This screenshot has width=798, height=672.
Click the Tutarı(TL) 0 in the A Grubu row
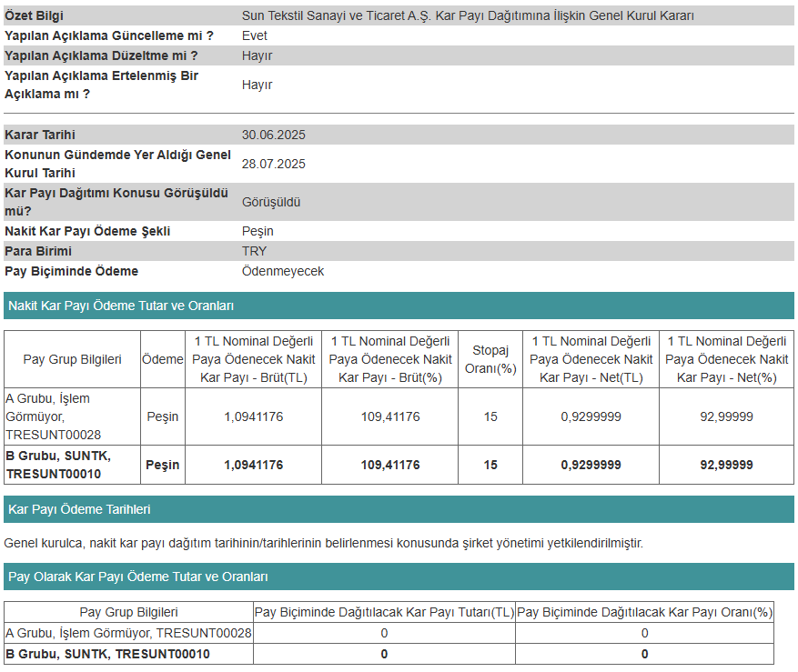384,633
